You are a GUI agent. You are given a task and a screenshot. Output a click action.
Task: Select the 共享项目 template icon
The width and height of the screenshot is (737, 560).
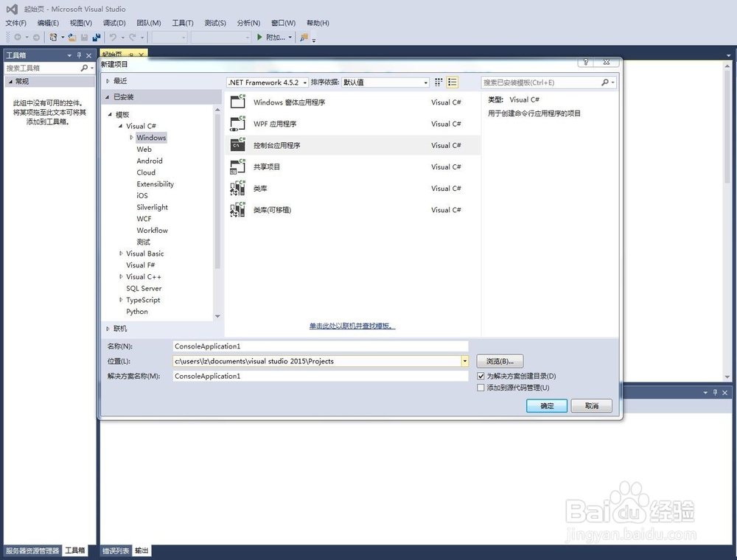238,167
